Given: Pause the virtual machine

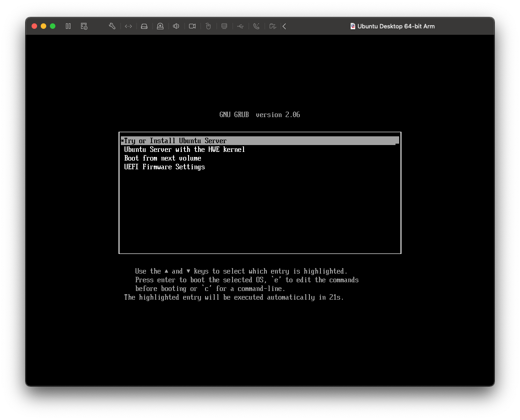Looking at the screenshot, I should pyautogui.click(x=68, y=26).
